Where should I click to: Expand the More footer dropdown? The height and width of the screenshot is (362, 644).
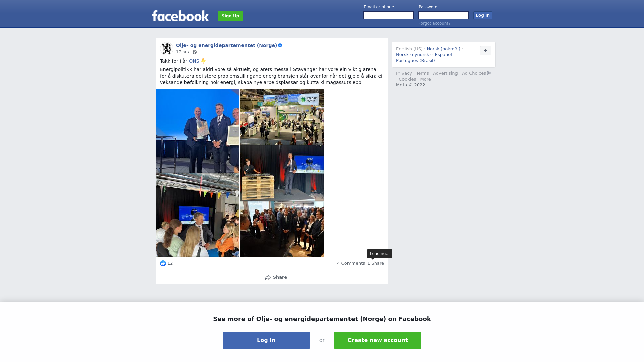pos(427,79)
